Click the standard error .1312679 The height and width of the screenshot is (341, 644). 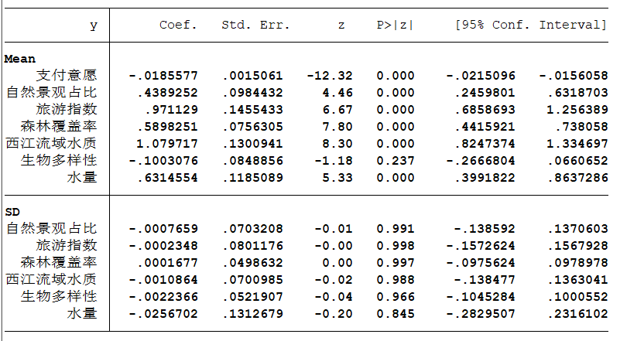(x=253, y=314)
